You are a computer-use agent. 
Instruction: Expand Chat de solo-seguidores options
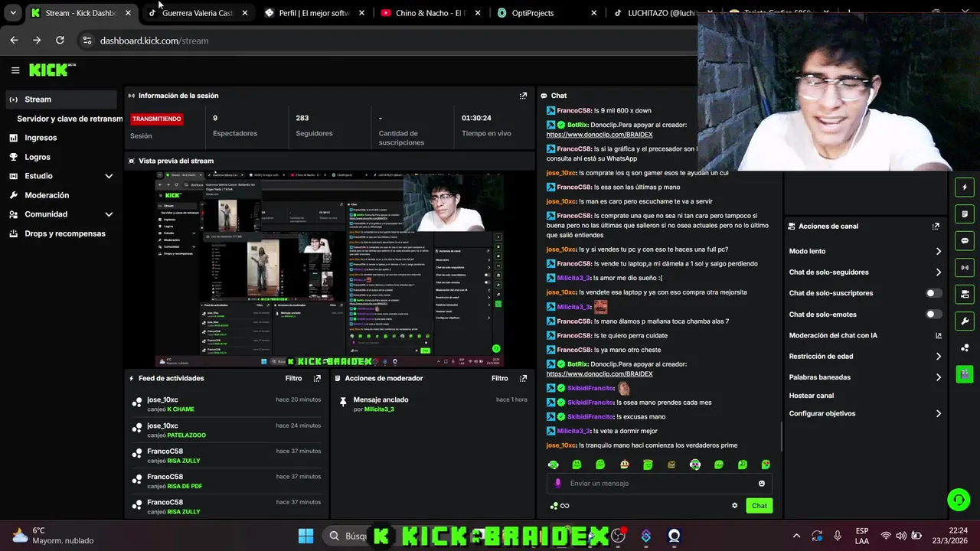[939, 272]
